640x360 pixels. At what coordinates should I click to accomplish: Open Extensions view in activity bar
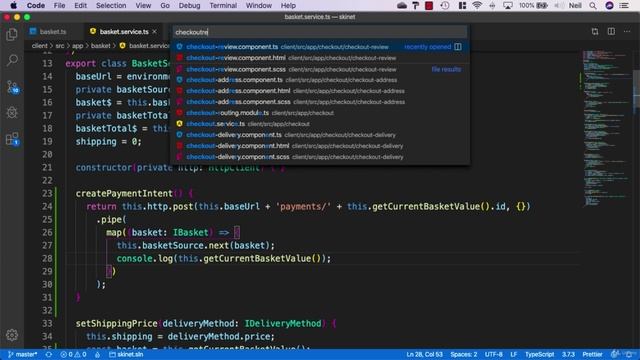coord(12,139)
